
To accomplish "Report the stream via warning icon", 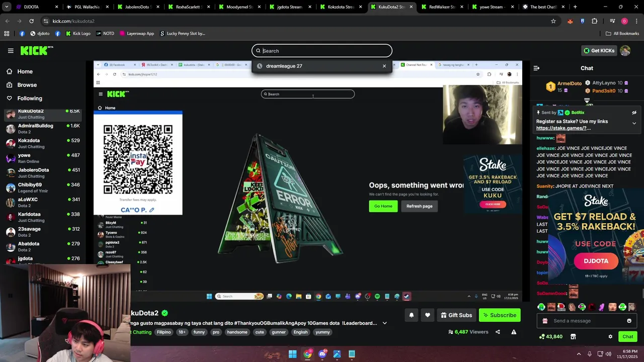I will point(514,332).
